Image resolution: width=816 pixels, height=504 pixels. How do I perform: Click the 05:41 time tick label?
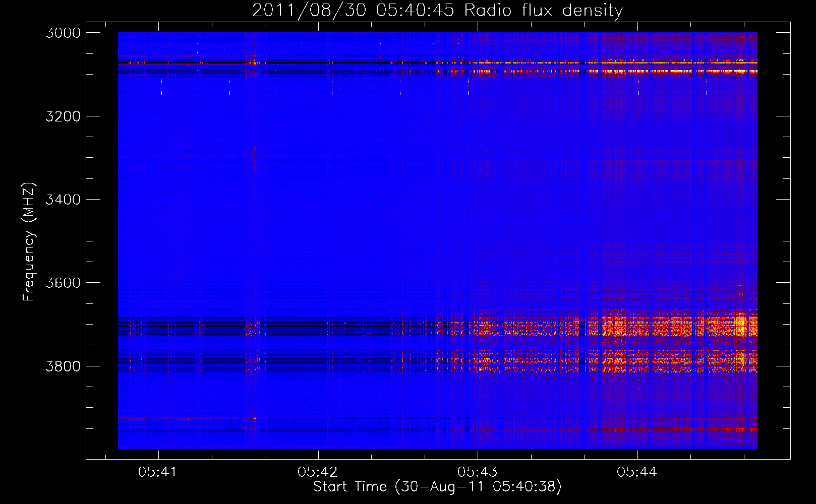(158, 472)
